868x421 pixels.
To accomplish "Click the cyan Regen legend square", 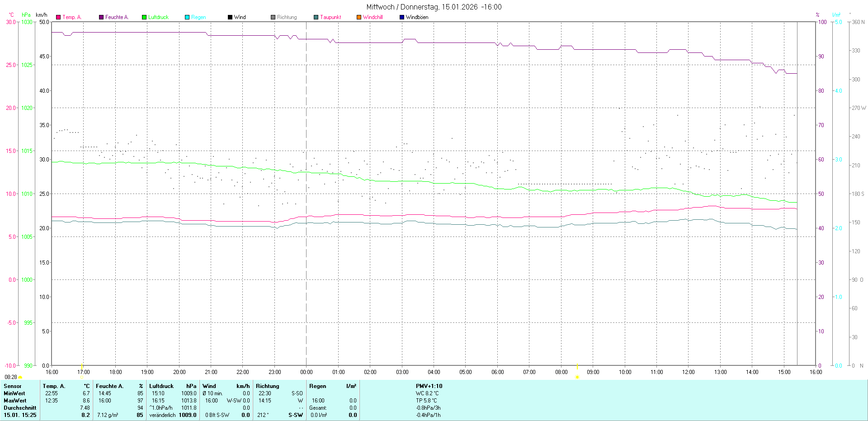I will [x=187, y=17].
